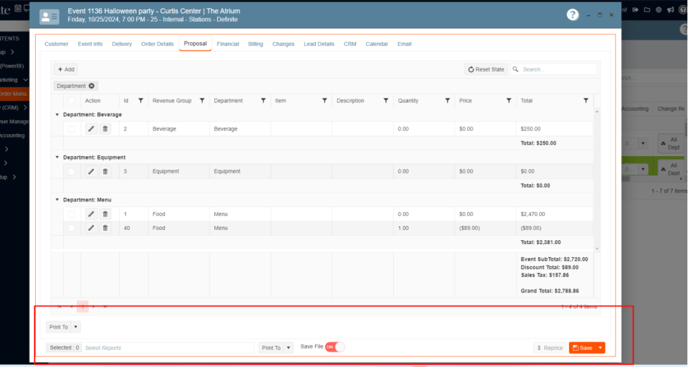Click the Reprice button
688x367 pixels.
coord(550,348)
